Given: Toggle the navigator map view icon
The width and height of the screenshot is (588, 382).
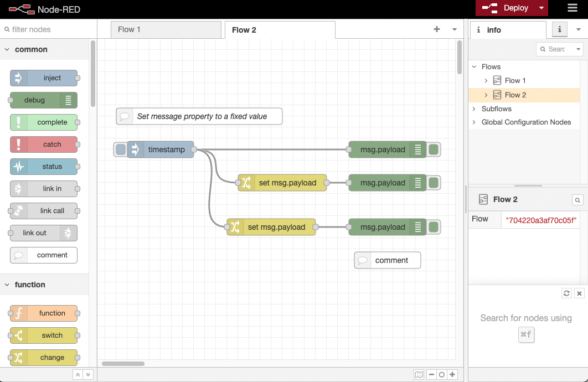Looking at the screenshot, I should tap(419, 375).
